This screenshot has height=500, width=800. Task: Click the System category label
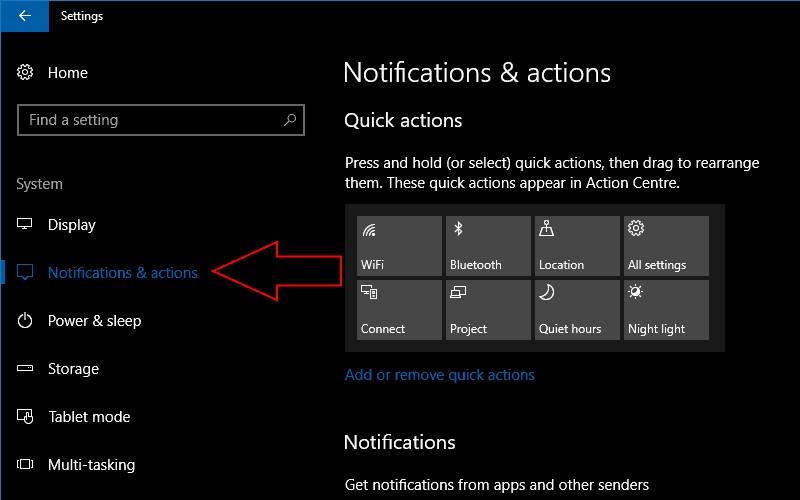(x=39, y=184)
